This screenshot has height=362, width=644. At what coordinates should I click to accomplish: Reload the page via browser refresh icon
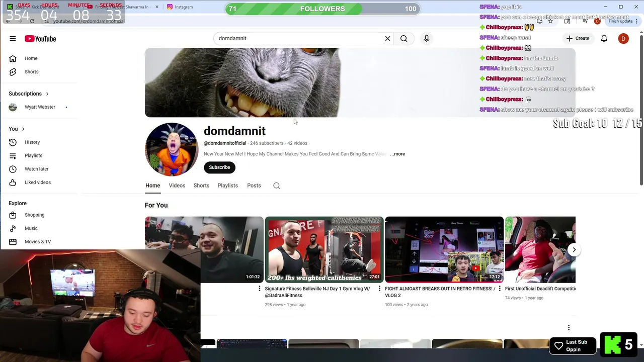tap(32, 21)
